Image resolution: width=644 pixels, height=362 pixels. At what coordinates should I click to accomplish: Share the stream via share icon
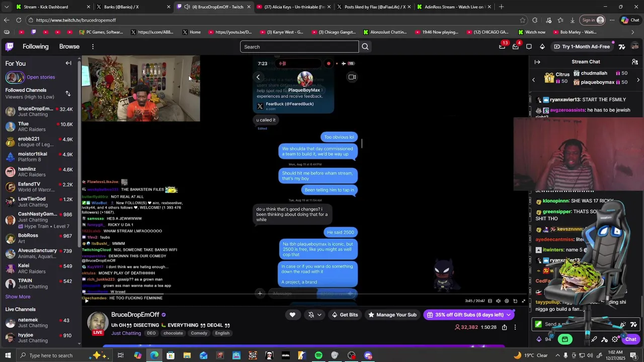pos(504,327)
